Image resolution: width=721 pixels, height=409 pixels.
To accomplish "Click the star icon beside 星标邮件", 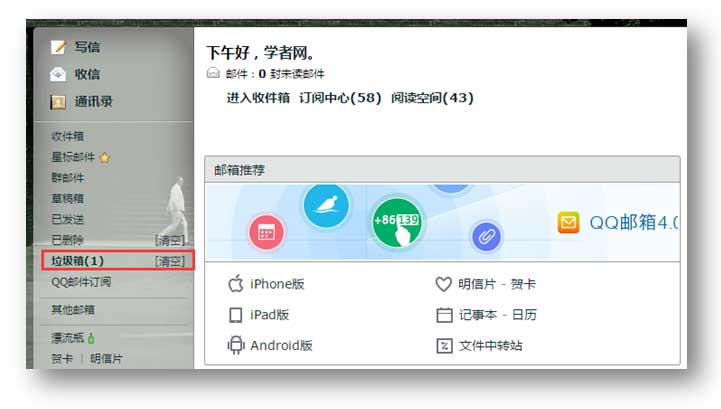I will (x=105, y=158).
